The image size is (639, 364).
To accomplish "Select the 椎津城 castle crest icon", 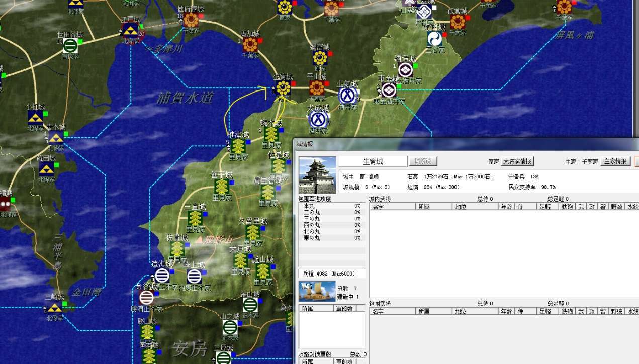I will coord(238,146).
